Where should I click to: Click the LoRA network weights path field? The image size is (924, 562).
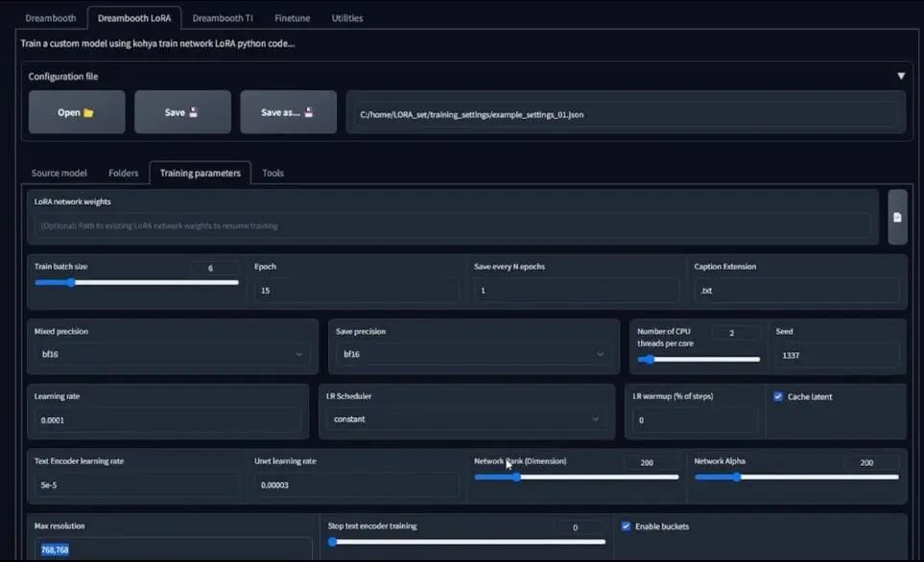(452, 225)
